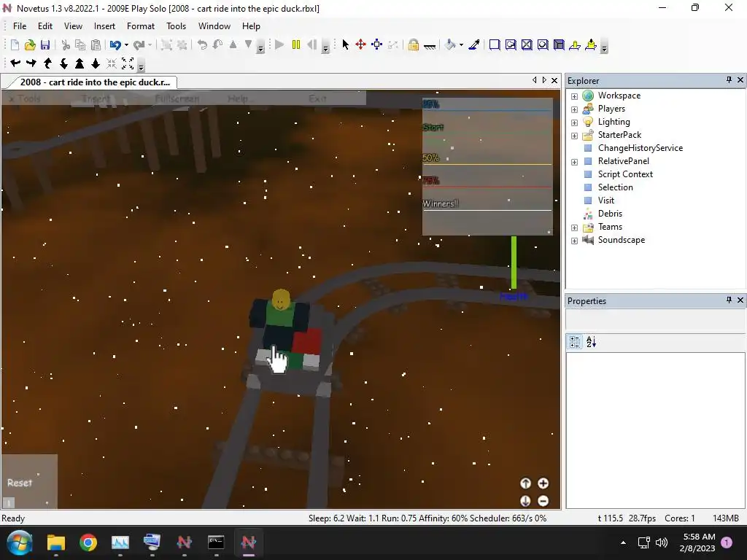Click the green Health bar

(514, 262)
